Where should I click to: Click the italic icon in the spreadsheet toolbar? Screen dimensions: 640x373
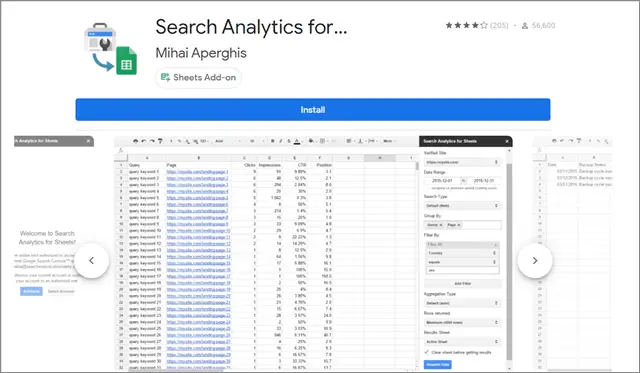(x=280, y=141)
